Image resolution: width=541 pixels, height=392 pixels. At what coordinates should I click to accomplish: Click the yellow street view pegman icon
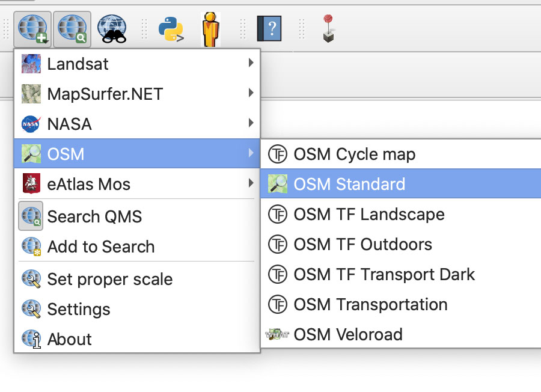click(x=210, y=29)
